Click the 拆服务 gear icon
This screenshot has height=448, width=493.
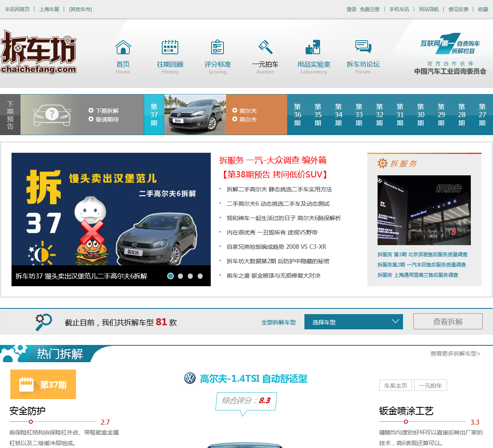coord(382,163)
